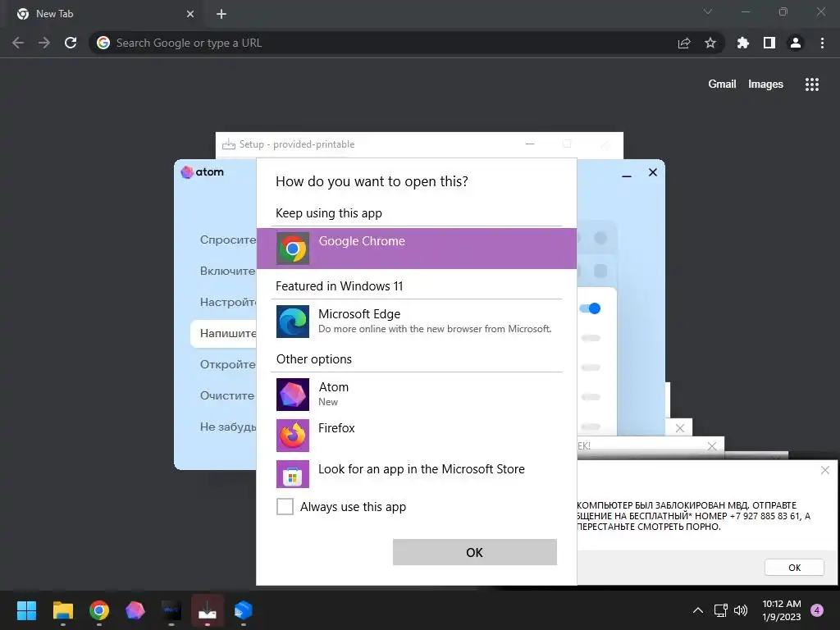Viewport: 840px width, 630px height.
Task: Pick Atom from Other options
Action: coord(416,394)
